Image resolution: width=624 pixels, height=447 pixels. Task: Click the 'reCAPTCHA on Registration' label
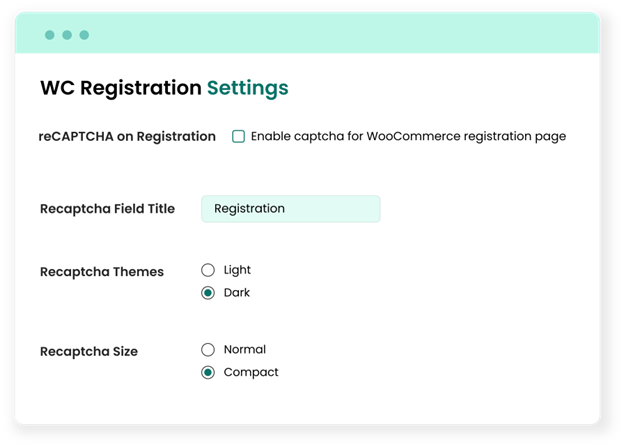(x=127, y=136)
